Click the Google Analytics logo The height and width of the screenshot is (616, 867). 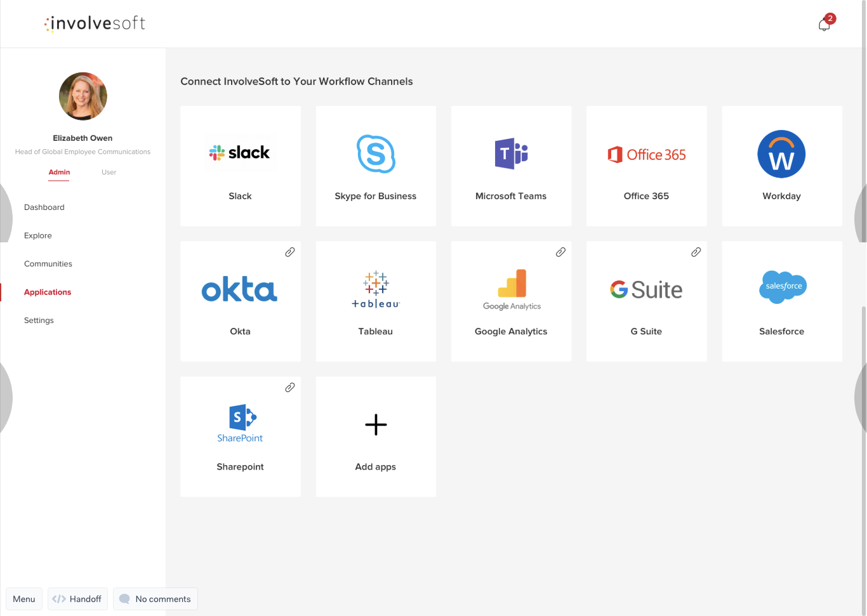point(512,290)
